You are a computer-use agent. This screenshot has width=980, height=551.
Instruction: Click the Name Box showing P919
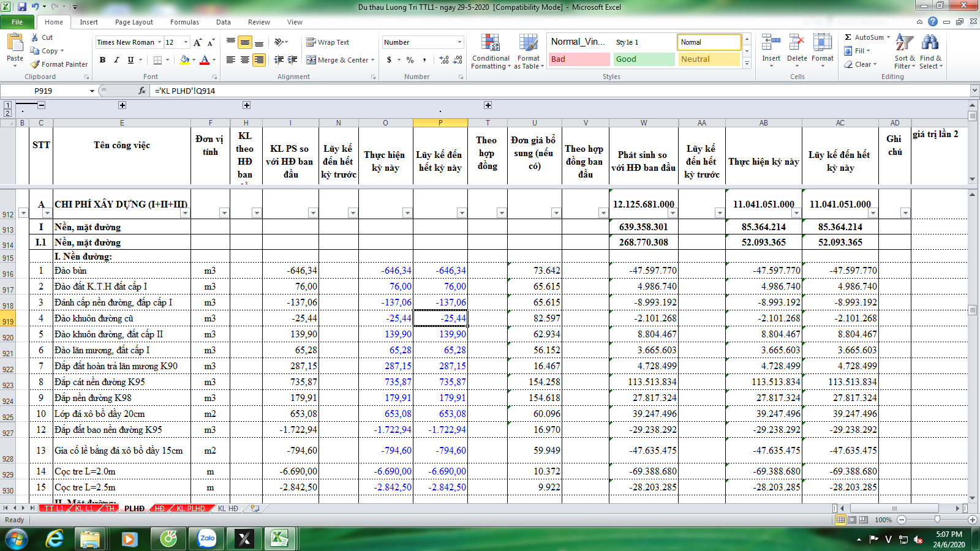click(44, 91)
